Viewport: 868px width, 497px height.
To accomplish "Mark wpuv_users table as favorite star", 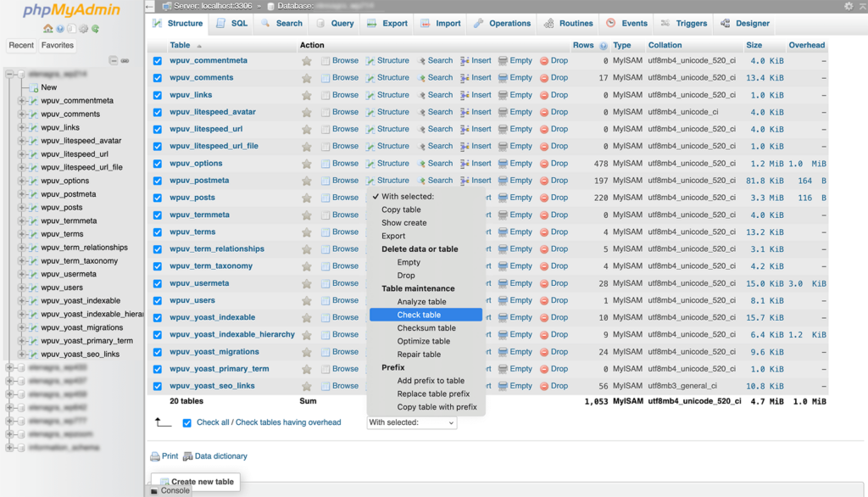I will point(307,301).
